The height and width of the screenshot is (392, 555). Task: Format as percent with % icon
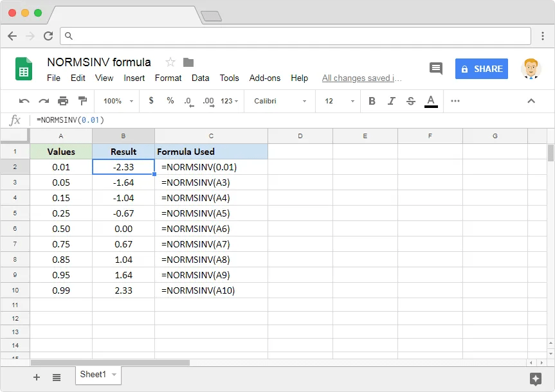pos(170,101)
